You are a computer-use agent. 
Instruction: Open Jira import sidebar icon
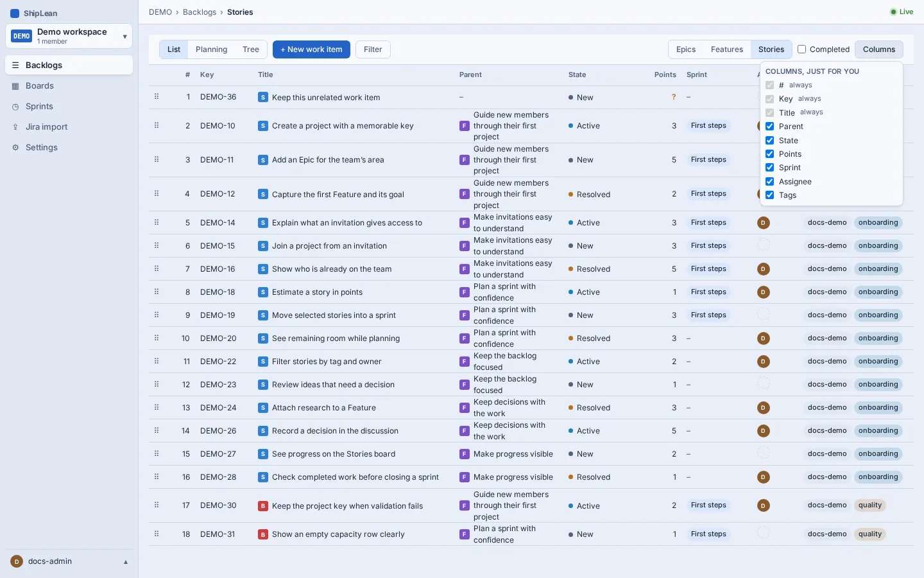(x=15, y=127)
